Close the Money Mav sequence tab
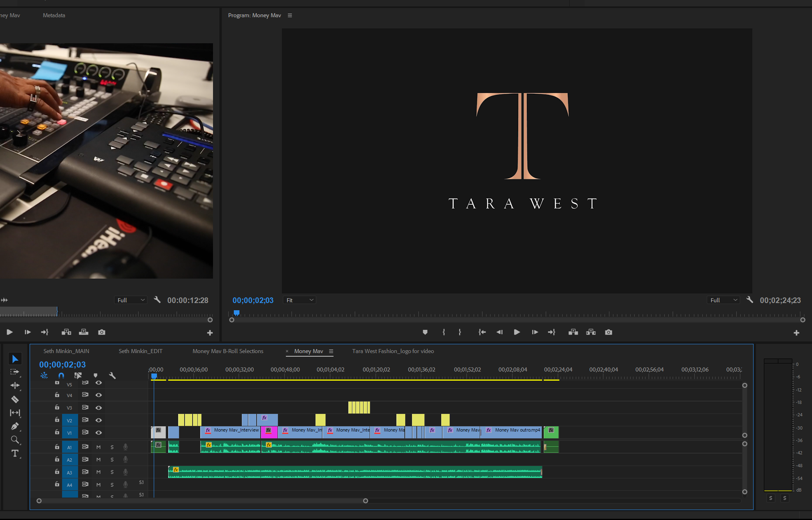The width and height of the screenshot is (812, 520). 287,351
